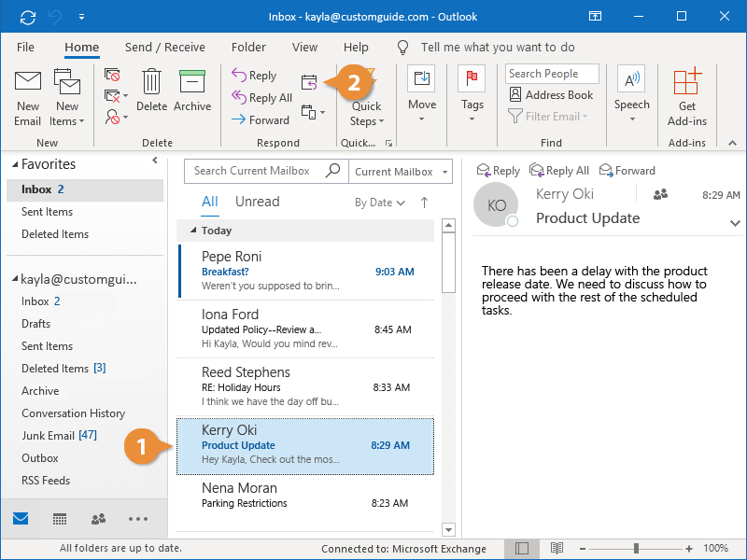This screenshot has height=560, width=747.
Task: Open the Tags flag menu
Action: [x=472, y=94]
